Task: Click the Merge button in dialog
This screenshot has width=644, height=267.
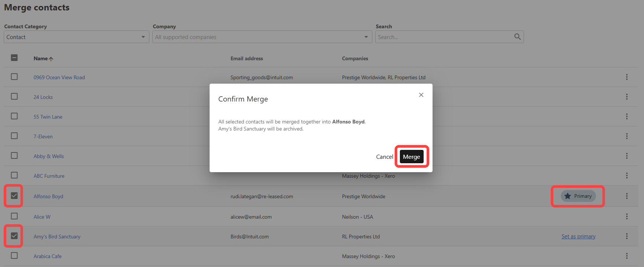Action: point(411,157)
